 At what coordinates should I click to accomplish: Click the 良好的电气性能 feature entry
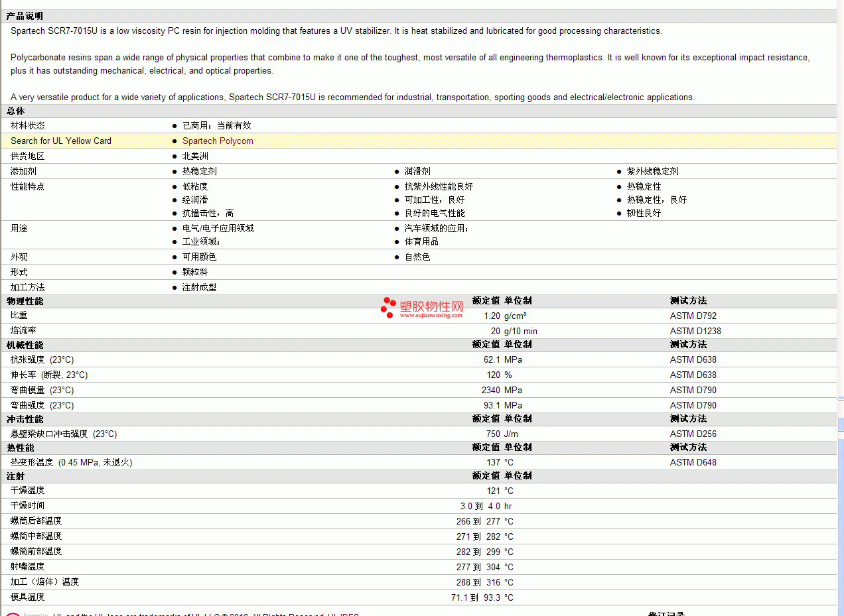(x=435, y=213)
